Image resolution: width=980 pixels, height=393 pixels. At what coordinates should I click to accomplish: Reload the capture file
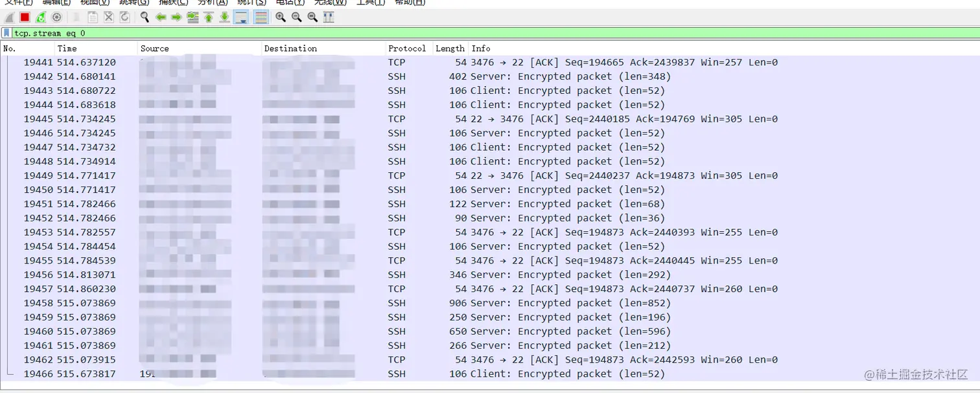[124, 17]
